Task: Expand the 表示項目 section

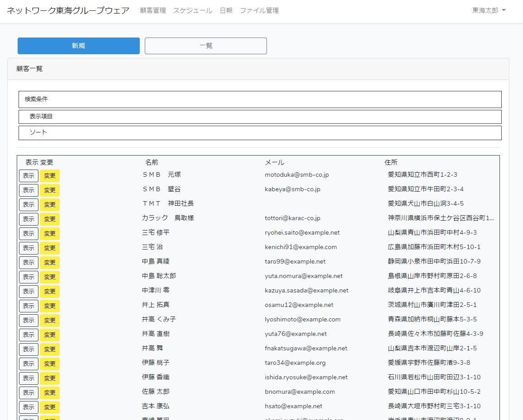Action: [260, 117]
